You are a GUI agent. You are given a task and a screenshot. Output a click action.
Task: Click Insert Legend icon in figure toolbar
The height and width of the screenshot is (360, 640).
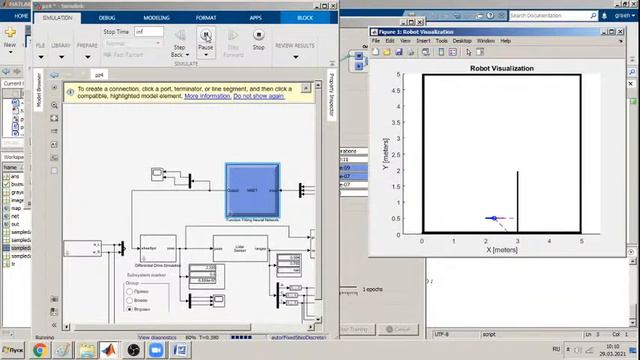coord(453,52)
